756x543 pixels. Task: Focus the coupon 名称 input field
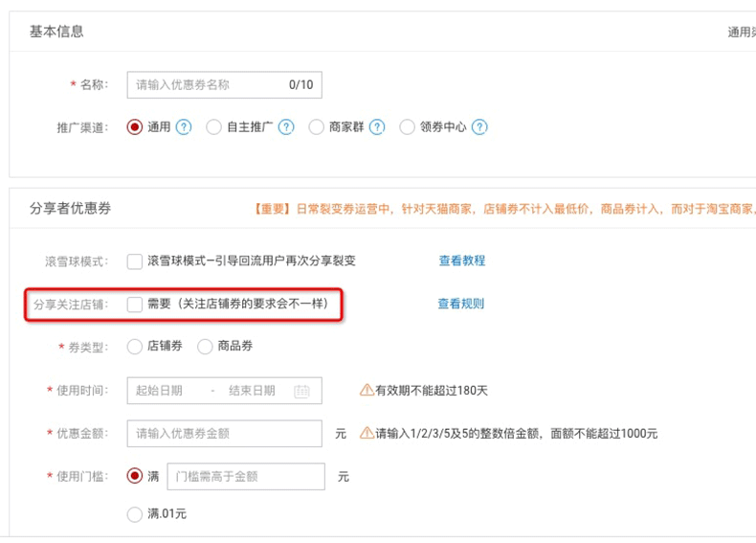coord(211,85)
